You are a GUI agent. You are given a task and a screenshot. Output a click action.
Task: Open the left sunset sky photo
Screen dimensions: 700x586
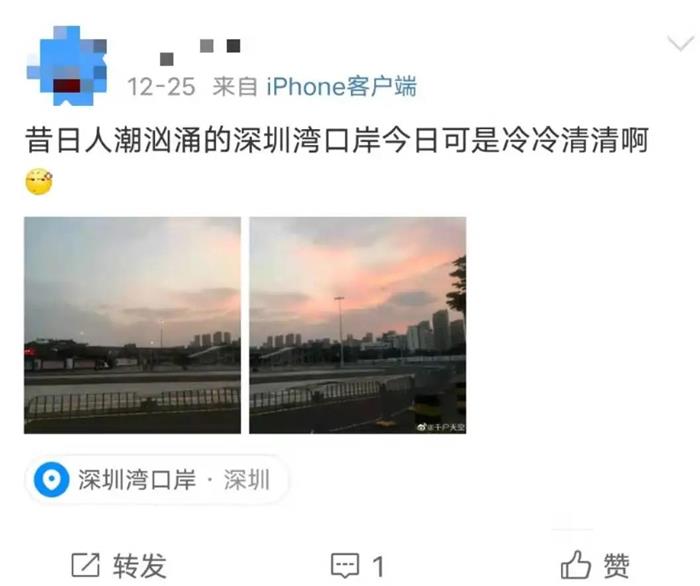(x=132, y=325)
